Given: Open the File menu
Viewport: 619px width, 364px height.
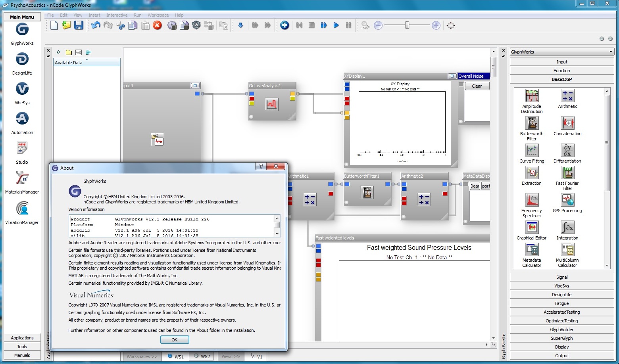Looking at the screenshot, I should 50,15.
